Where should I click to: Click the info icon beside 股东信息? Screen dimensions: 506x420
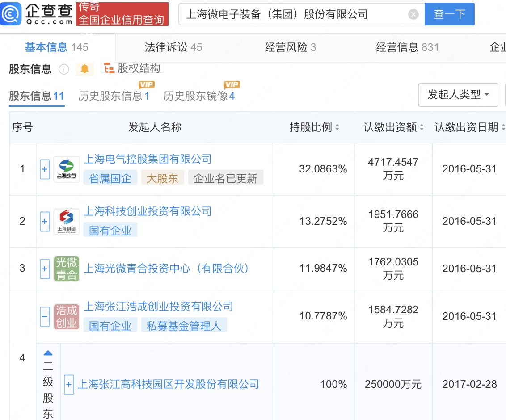(x=64, y=69)
